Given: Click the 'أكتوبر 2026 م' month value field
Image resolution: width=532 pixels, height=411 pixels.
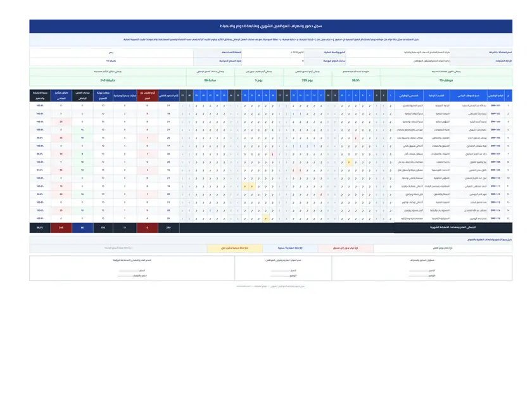Looking at the screenshot, I should click(x=273, y=53).
